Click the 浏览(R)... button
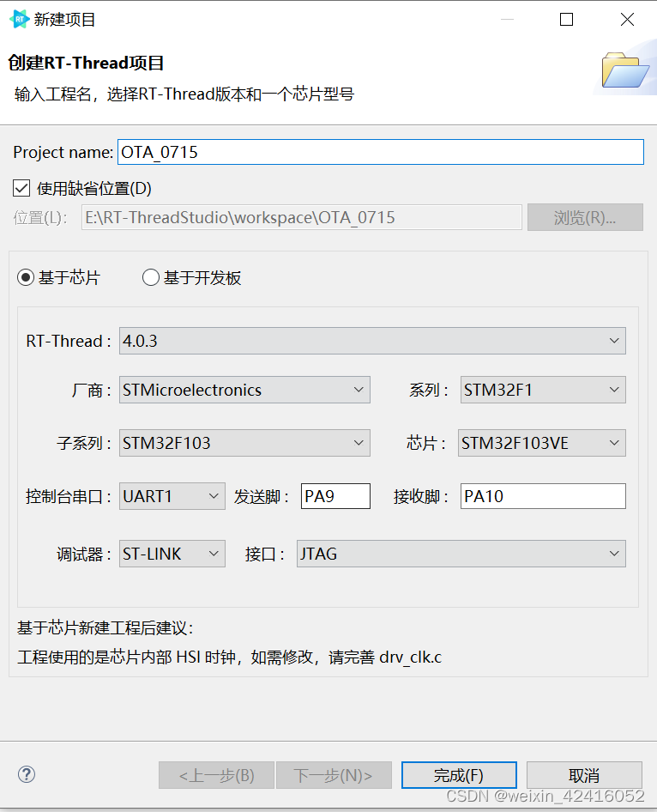The image size is (657, 812). click(585, 217)
